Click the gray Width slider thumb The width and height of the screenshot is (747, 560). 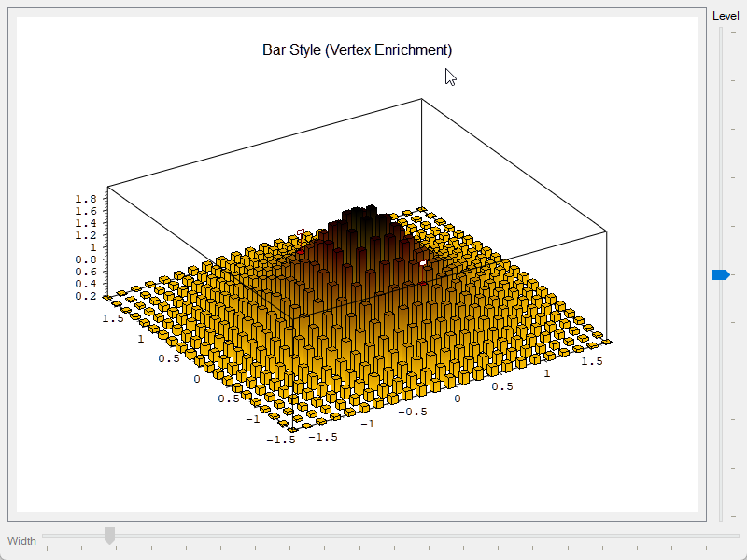point(109,536)
